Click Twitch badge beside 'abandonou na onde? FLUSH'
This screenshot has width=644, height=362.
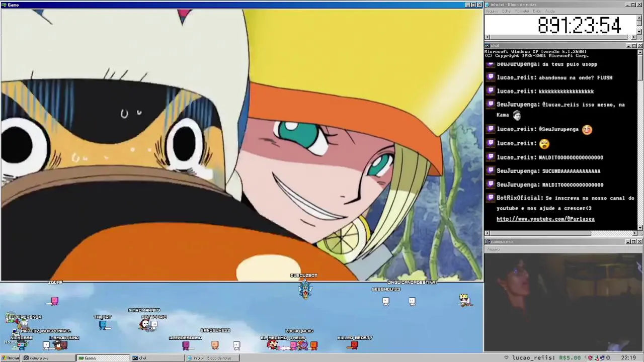tap(491, 77)
